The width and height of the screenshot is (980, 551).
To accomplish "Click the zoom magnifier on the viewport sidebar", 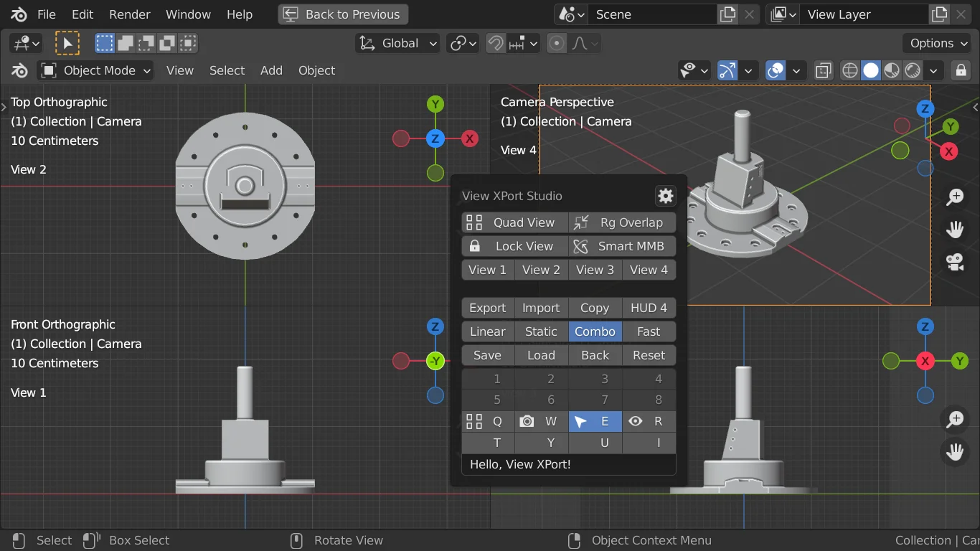I will [x=955, y=197].
